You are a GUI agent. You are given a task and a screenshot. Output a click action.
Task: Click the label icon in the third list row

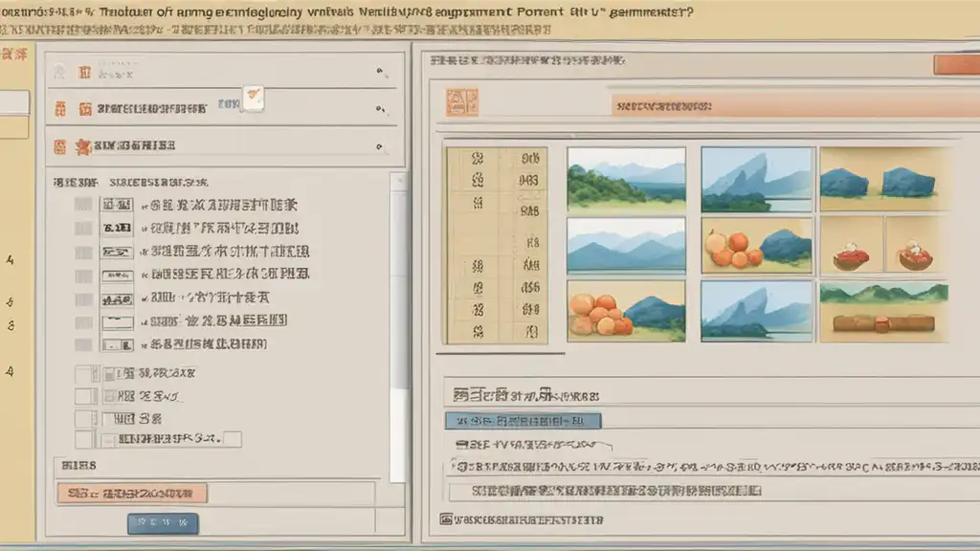pos(117,252)
